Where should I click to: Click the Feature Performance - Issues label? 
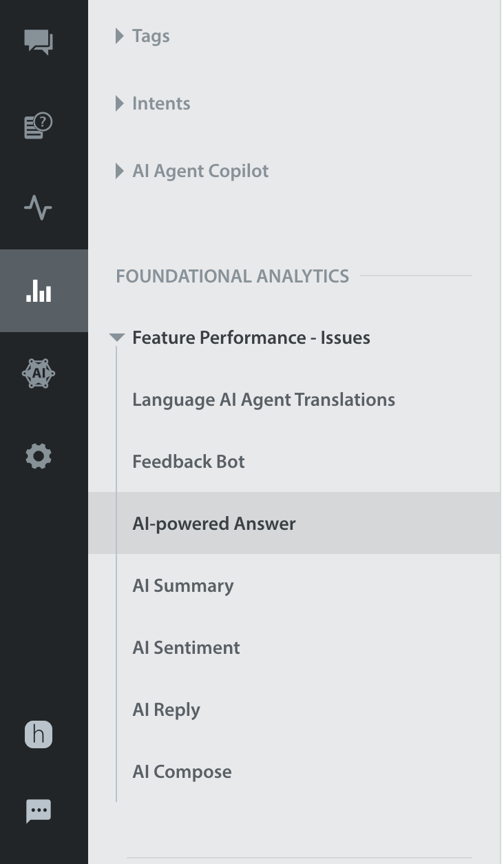click(x=251, y=338)
